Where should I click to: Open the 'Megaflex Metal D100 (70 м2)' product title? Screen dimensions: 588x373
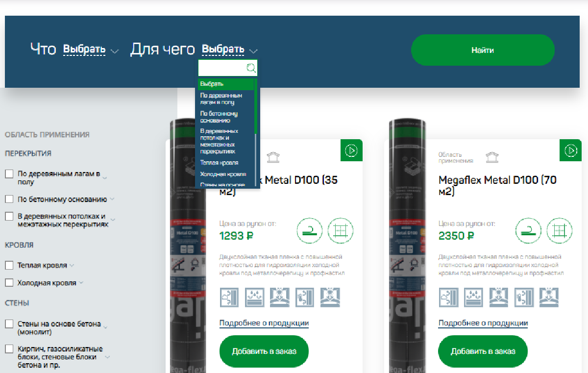(498, 186)
